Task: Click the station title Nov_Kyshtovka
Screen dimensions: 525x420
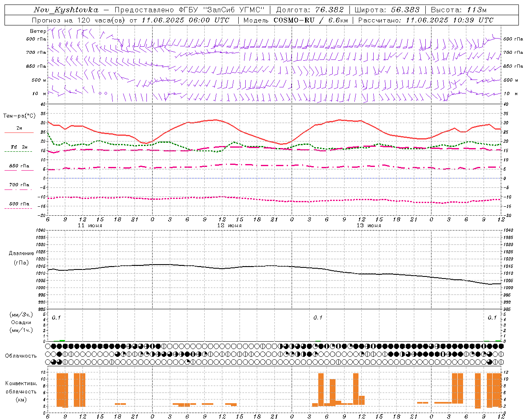Action: tap(66, 10)
